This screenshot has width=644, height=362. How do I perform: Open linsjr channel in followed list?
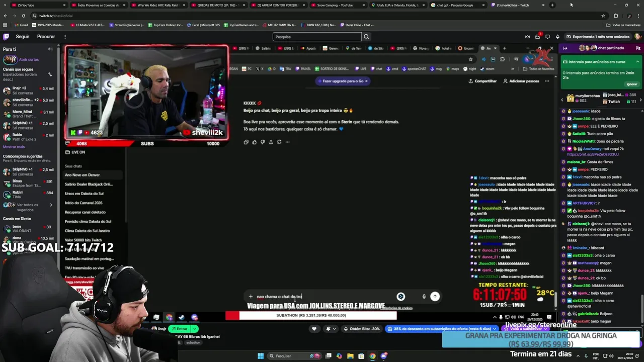pos(28,90)
